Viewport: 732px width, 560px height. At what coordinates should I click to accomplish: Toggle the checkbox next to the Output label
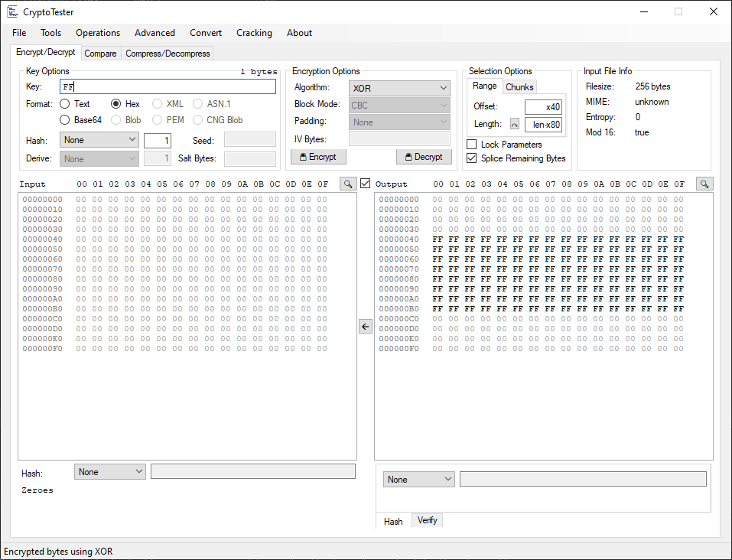coord(366,184)
